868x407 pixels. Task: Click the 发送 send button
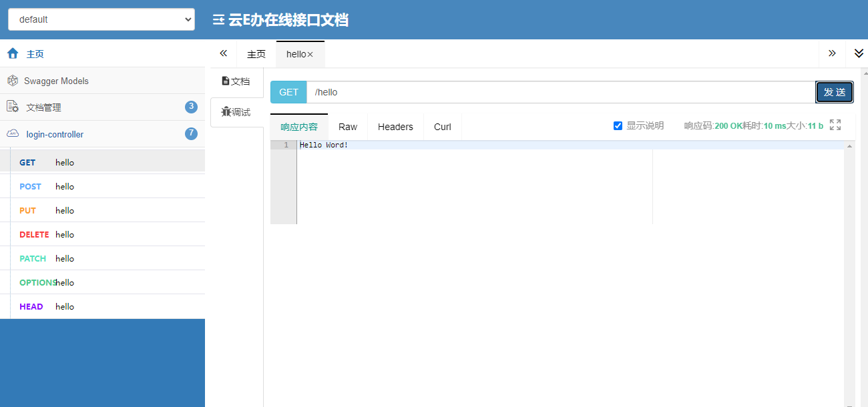tap(834, 92)
